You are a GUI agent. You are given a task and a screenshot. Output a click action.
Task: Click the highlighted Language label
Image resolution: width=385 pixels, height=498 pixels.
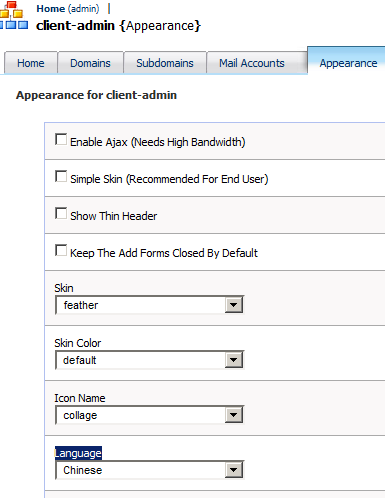78,453
